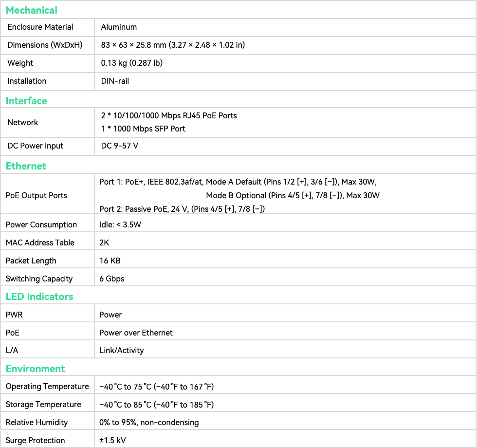Select the Port 2 Passive PoE line
The width and height of the screenshot is (477, 448).
click(182, 209)
